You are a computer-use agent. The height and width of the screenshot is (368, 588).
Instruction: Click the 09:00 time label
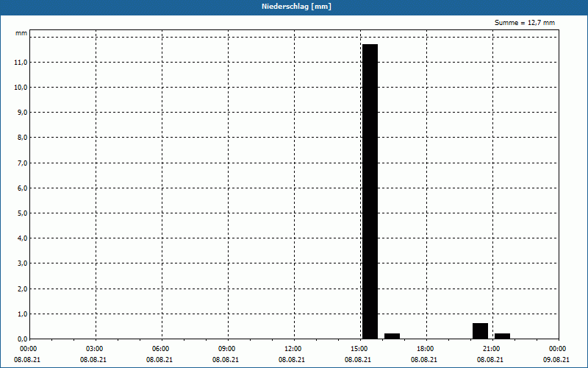coord(227,349)
